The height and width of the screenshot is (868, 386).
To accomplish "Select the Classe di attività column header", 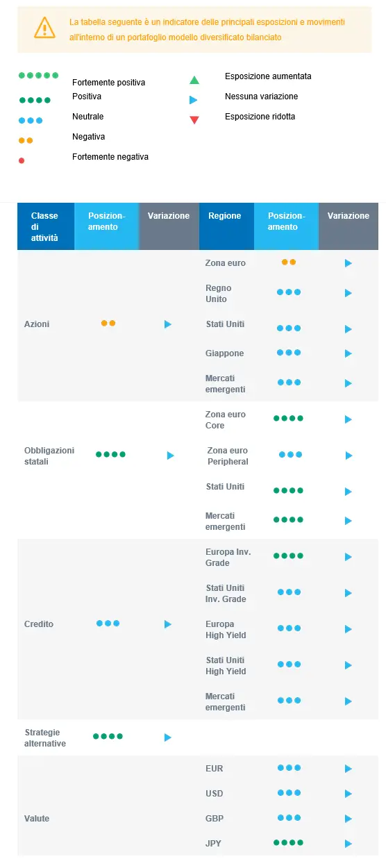I will [45, 226].
